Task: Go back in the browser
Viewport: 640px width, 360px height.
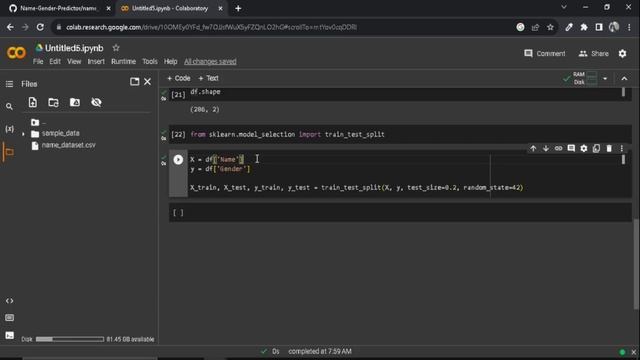Action: (10, 27)
